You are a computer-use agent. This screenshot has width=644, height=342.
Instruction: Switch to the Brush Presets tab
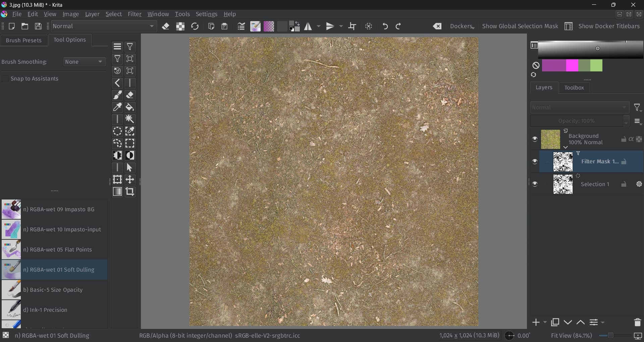point(23,40)
